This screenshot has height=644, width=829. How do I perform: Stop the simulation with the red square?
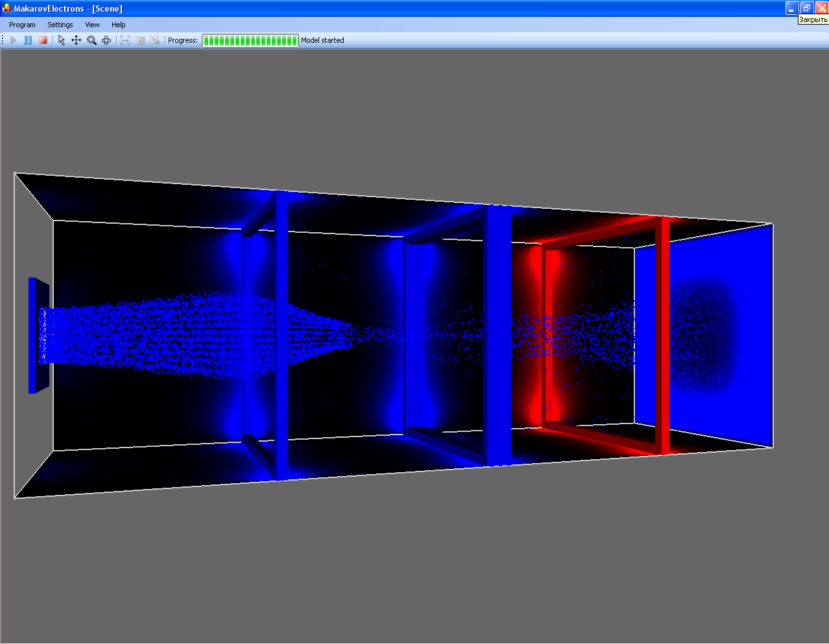point(43,40)
